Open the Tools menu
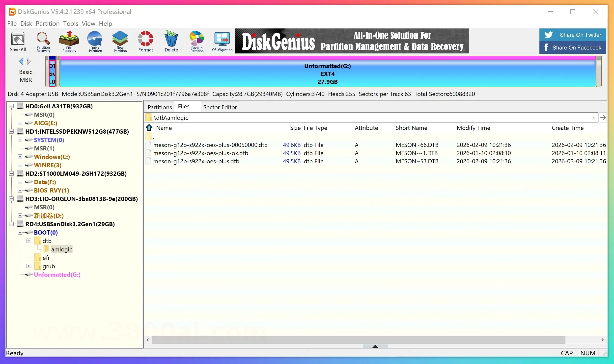Image resolution: width=614 pixels, height=364 pixels. (x=71, y=24)
